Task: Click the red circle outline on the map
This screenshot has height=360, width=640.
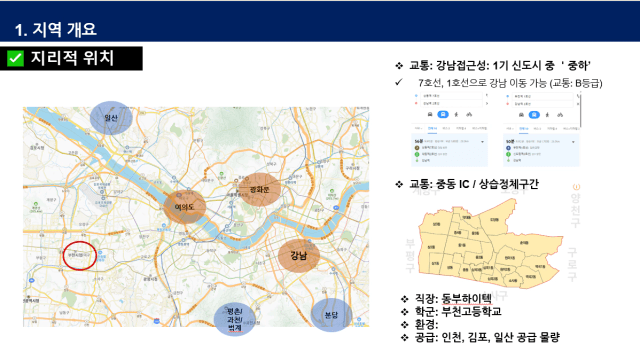Action: point(80,256)
